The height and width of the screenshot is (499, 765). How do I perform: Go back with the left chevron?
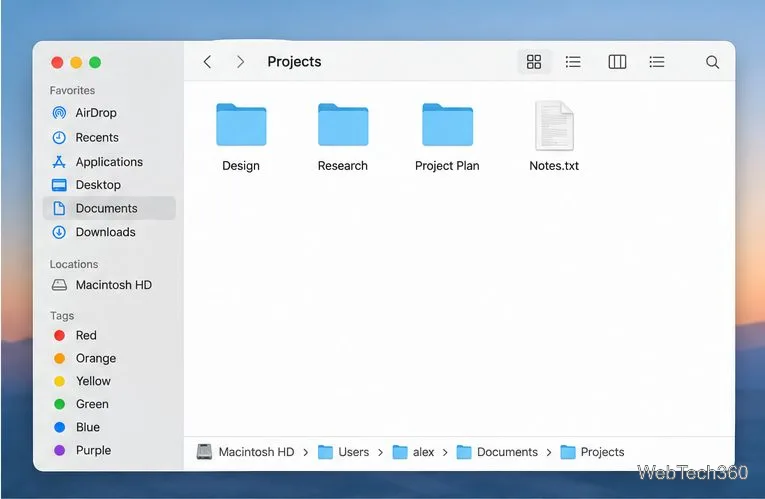pos(207,62)
